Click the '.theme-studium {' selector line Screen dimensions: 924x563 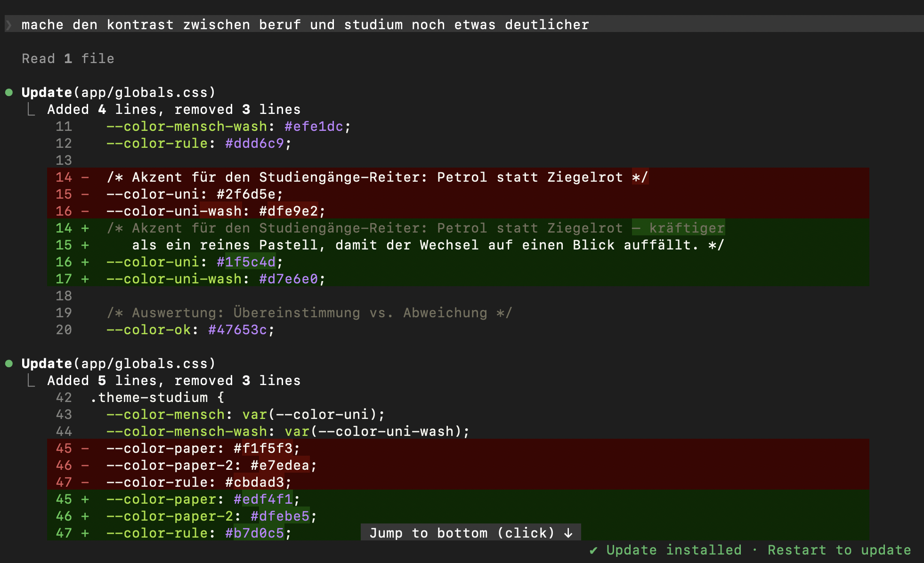pos(157,397)
